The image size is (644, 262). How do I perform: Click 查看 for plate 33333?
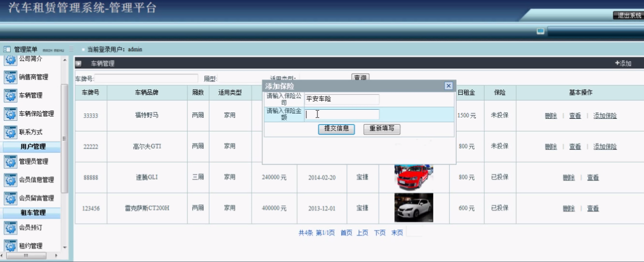coord(575,116)
